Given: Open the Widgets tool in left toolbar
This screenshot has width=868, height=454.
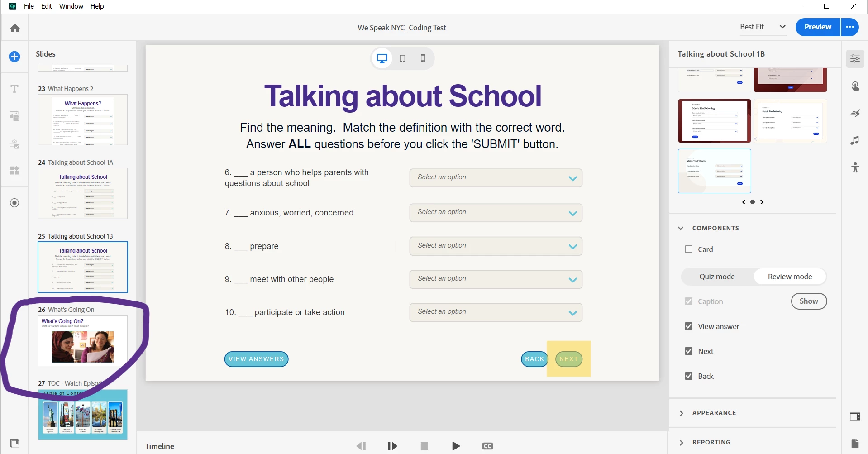Looking at the screenshot, I should 14,171.
